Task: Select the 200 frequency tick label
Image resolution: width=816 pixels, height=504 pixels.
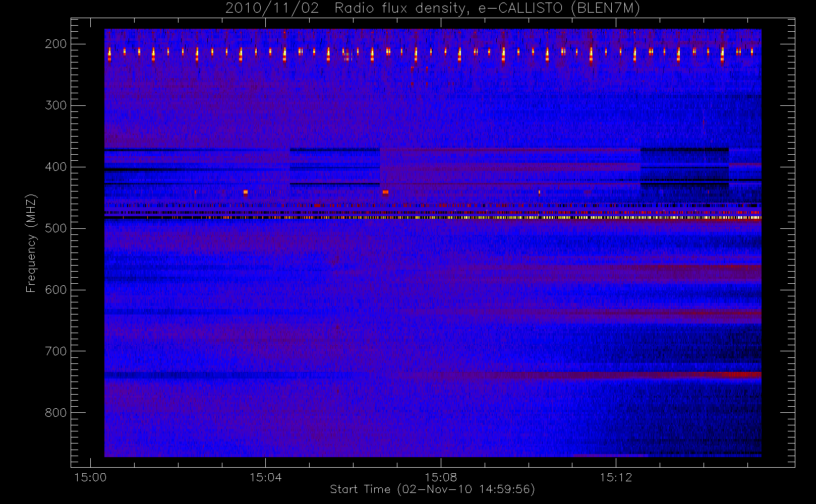Action: (56, 44)
